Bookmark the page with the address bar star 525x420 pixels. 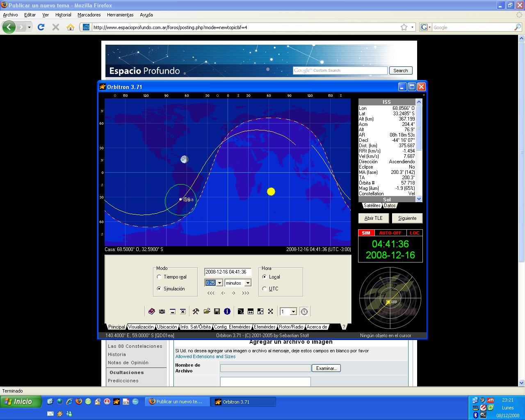pos(404,27)
